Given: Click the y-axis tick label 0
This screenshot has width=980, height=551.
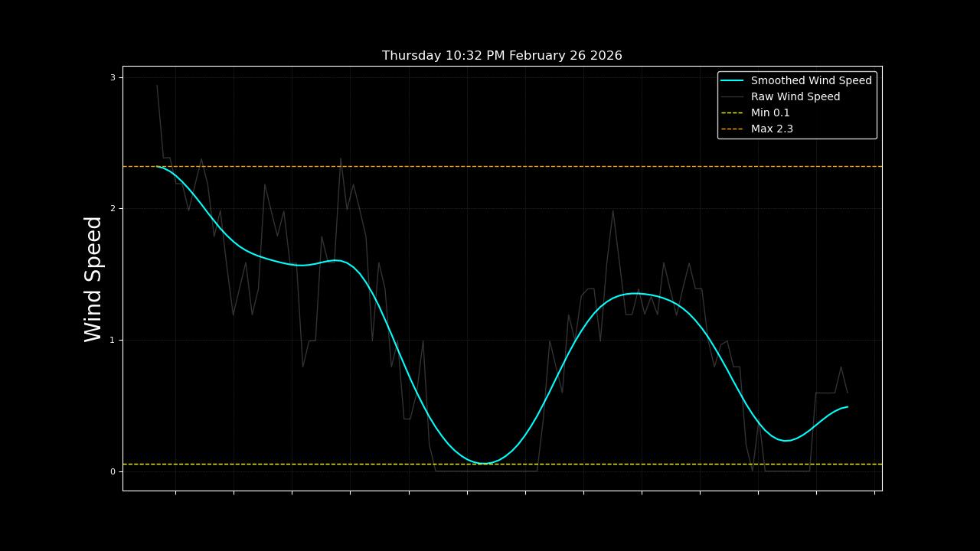Looking at the screenshot, I should (112, 471).
